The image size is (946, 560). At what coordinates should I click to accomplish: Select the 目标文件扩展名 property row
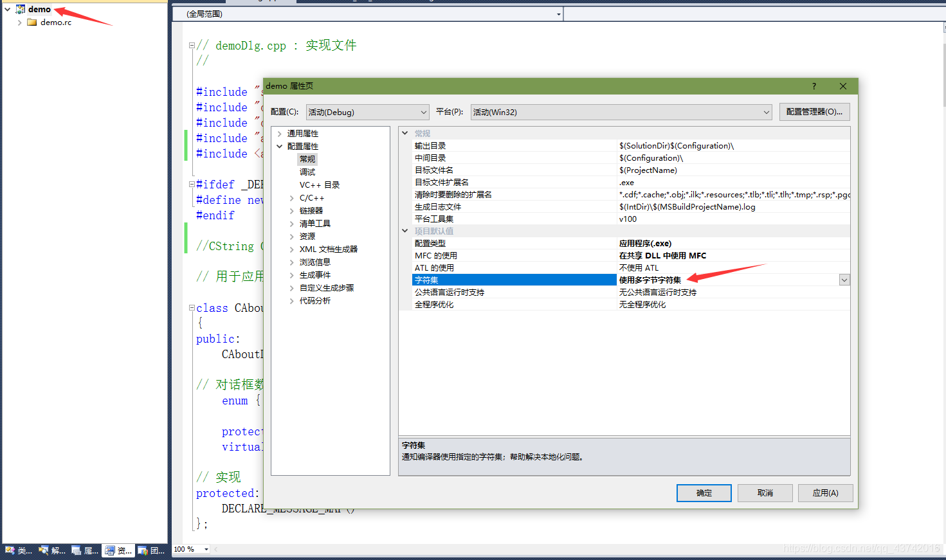click(631, 183)
